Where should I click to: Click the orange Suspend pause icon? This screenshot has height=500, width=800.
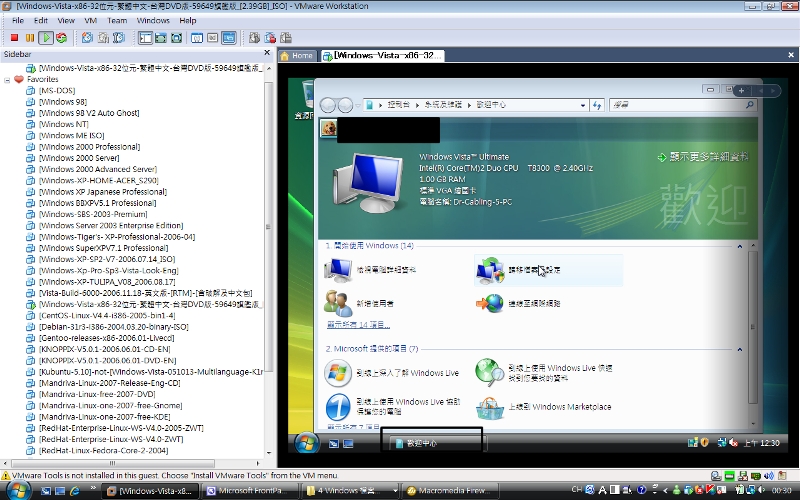coord(30,38)
